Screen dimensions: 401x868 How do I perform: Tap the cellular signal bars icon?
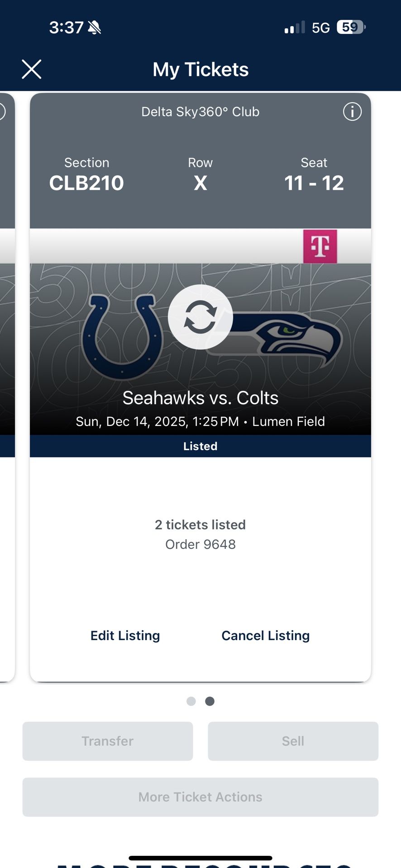(x=294, y=28)
